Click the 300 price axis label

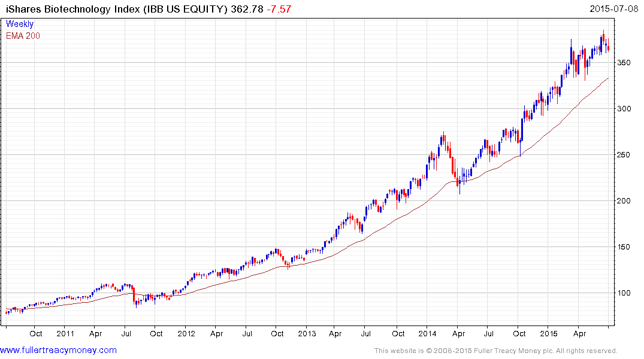[x=624, y=109]
